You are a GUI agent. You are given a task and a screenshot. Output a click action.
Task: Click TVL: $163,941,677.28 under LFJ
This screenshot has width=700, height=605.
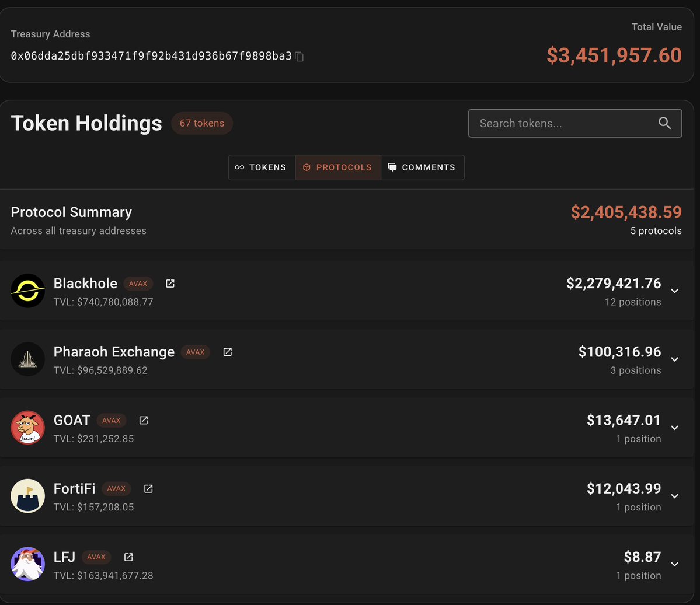coord(103,576)
